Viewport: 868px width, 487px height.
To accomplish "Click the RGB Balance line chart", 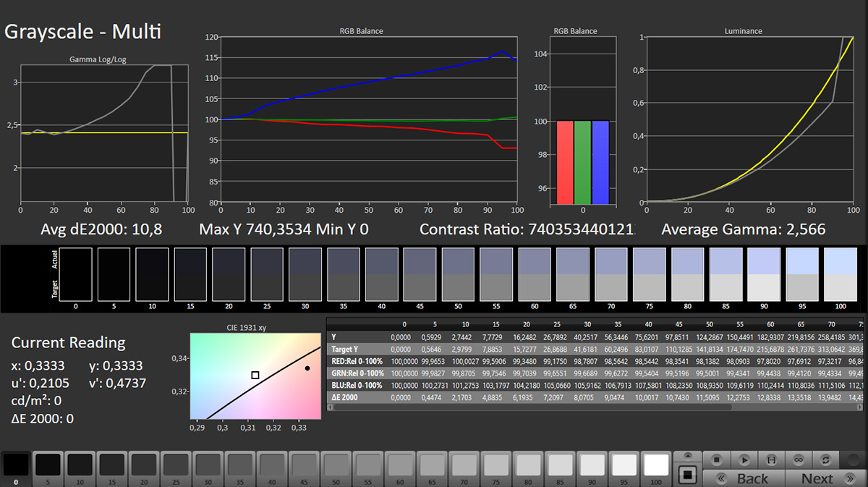I will pyautogui.click(x=369, y=119).
